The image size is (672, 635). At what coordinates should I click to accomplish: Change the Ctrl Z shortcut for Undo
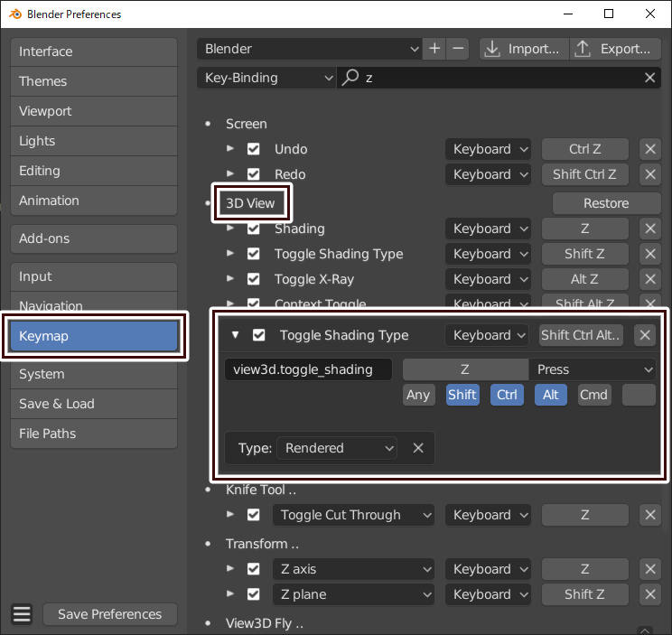click(x=584, y=149)
